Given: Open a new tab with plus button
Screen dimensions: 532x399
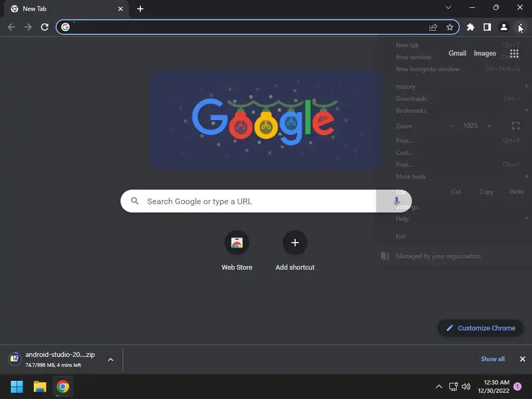Looking at the screenshot, I should 140,9.
